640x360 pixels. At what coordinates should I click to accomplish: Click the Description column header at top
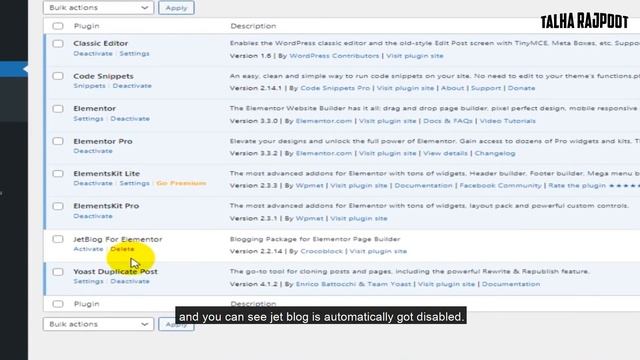[x=253, y=26]
